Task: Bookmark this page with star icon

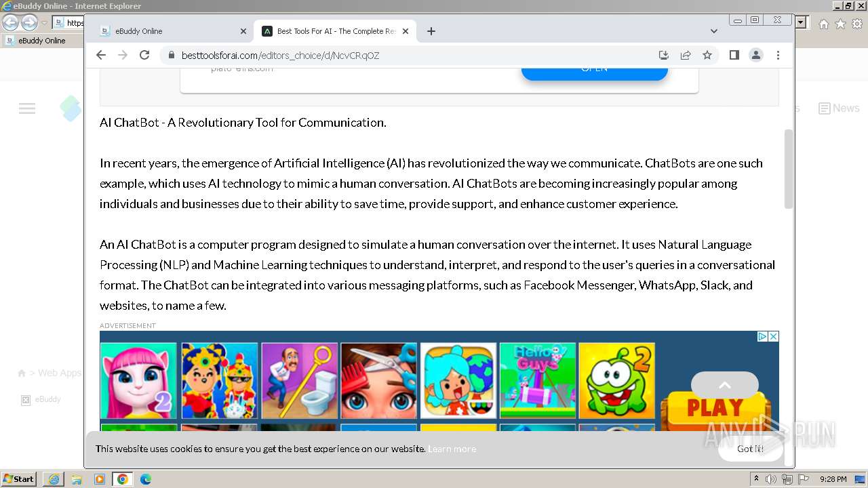Action: pyautogui.click(x=707, y=55)
